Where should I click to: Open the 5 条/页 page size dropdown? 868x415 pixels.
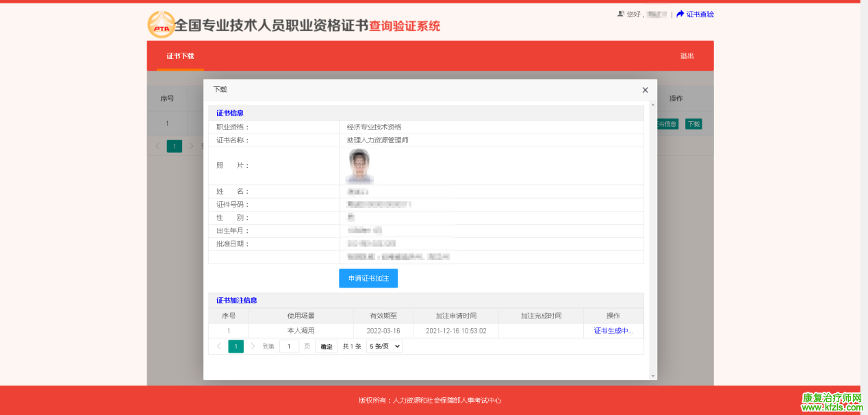coord(384,347)
